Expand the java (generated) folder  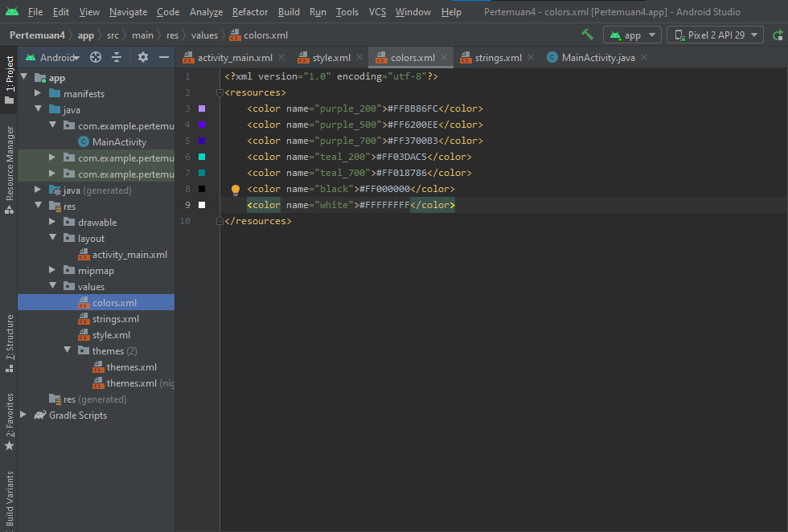point(38,190)
